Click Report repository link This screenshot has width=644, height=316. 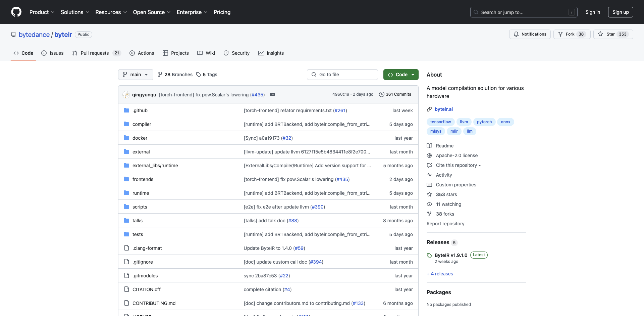click(x=445, y=224)
